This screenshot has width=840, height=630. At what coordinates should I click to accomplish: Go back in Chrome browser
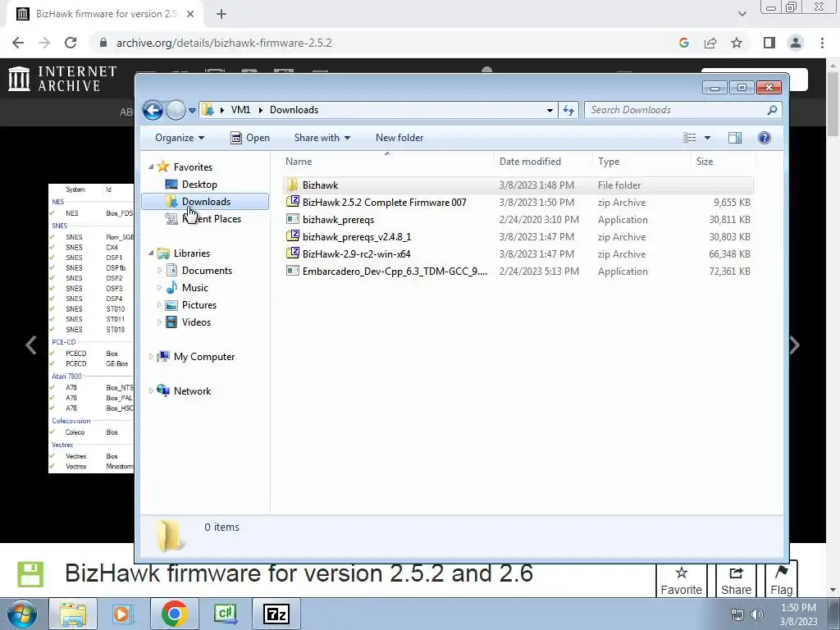tap(18, 43)
